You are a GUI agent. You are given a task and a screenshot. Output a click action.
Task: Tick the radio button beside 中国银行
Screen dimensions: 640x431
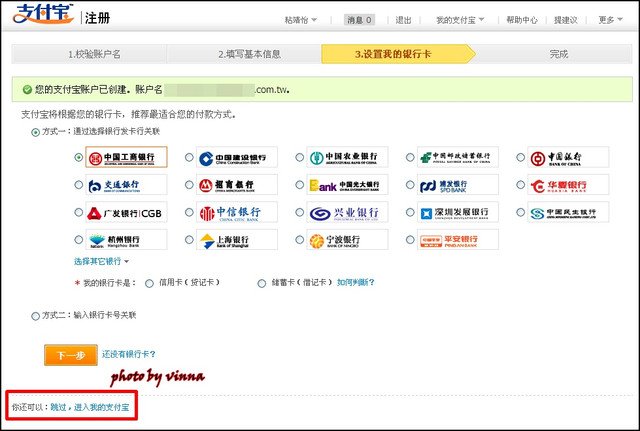click(x=520, y=157)
